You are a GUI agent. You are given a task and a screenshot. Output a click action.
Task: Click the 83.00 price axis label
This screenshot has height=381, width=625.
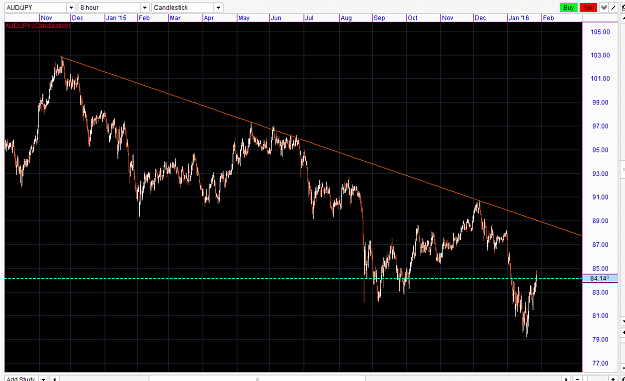coord(600,292)
